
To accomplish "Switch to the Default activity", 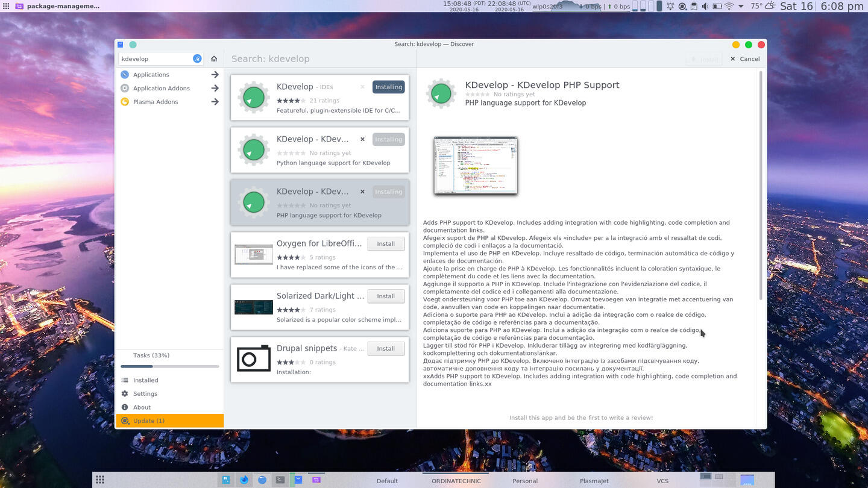I will coord(387,481).
